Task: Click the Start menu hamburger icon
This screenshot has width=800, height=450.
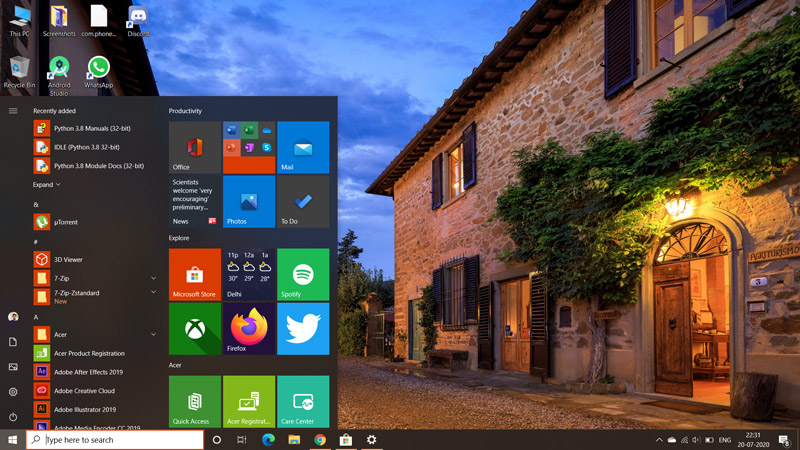Action: tap(13, 111)
